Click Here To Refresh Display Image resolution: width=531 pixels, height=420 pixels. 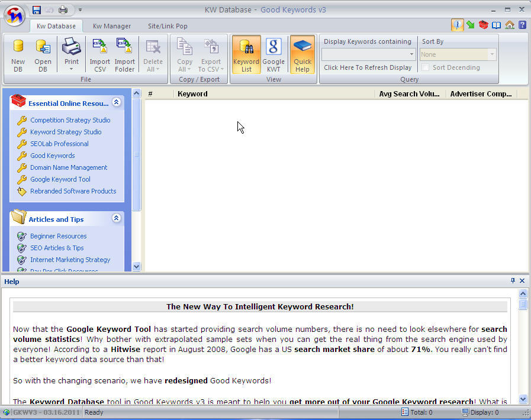[368, 67]
